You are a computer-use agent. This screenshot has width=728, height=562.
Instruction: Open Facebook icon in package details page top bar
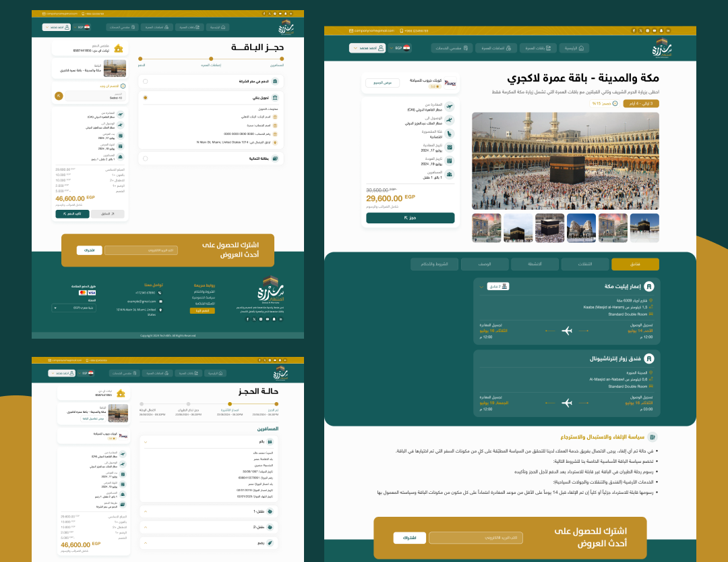(633, 30)
